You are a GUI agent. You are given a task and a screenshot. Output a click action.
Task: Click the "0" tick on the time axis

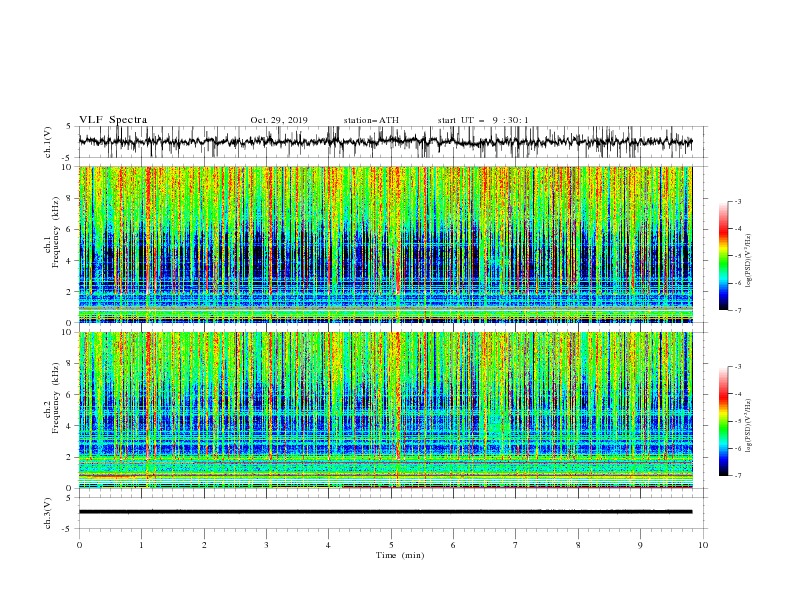tap(79, 545)
